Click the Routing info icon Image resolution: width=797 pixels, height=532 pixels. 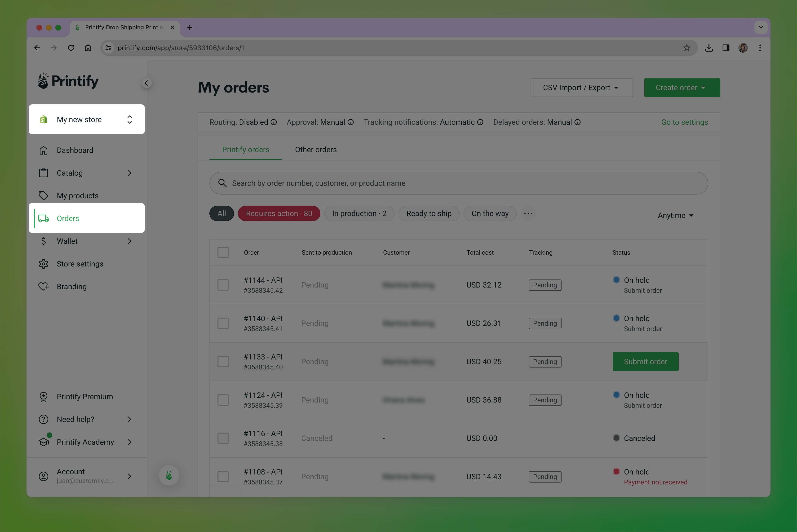tap(274, 122)
